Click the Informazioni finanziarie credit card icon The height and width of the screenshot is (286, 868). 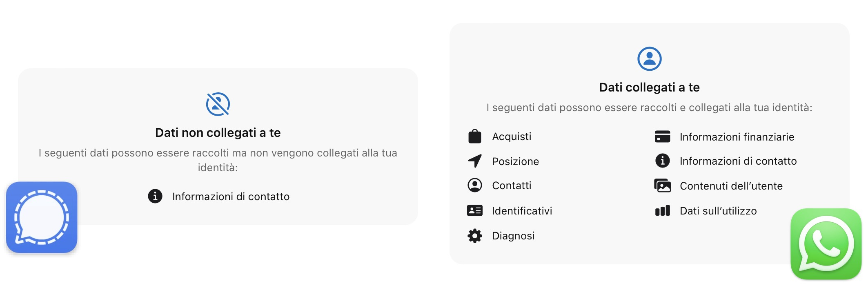[662, 136]
